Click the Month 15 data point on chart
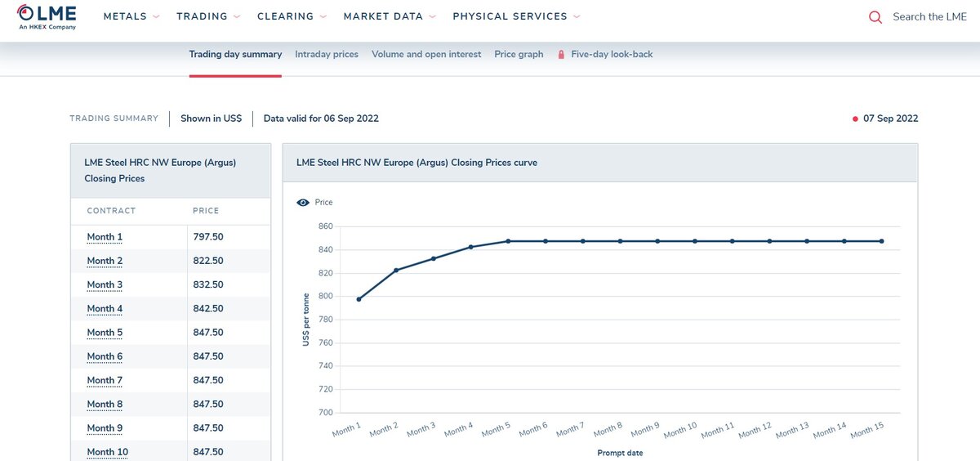 click(882, 241)
